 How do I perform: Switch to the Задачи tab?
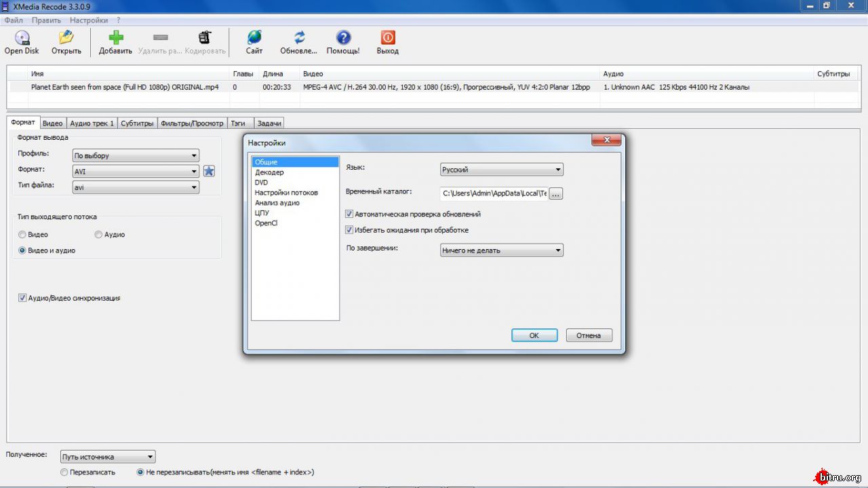pos(269,124)
